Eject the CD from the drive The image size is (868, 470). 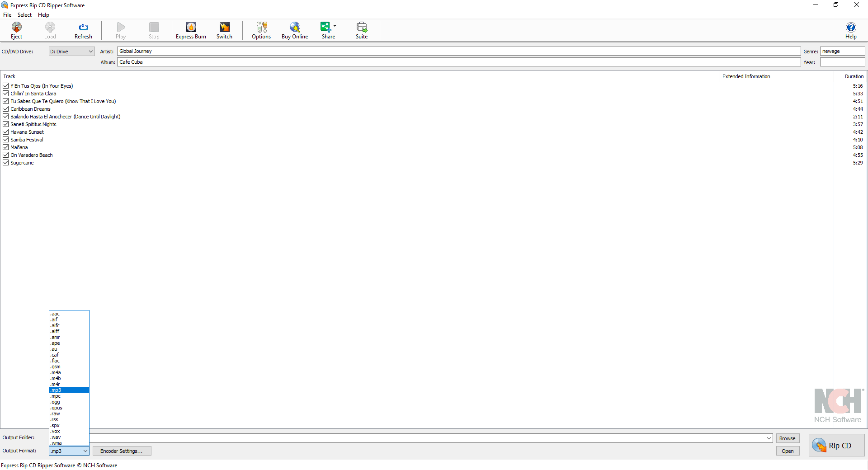point(16,30)
